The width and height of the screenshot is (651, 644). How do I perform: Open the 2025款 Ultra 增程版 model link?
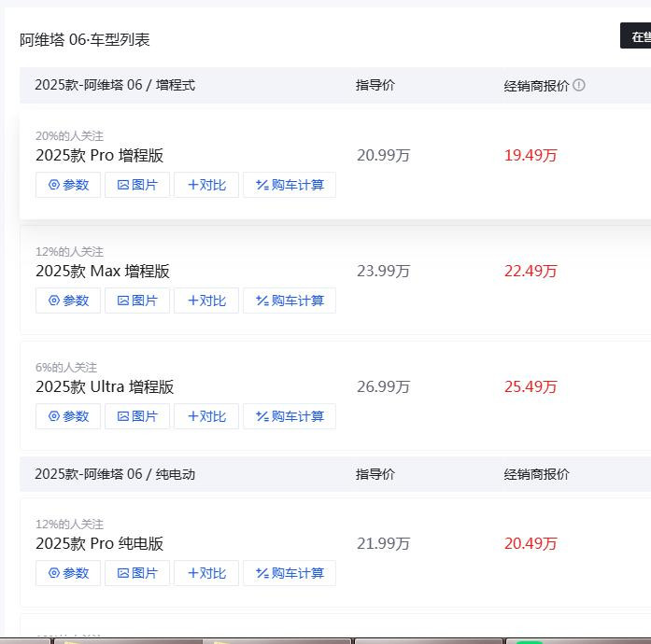point(105,387)
